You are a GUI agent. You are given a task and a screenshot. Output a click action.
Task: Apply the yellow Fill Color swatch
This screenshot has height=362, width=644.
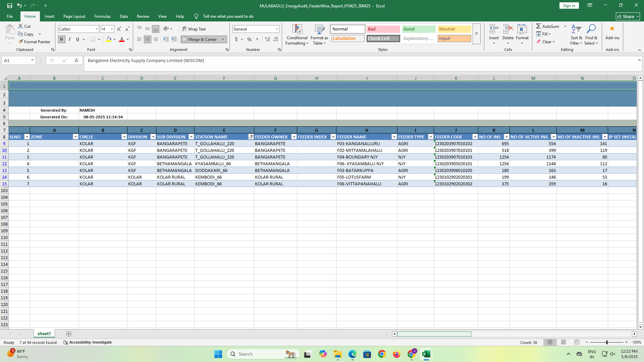tap(109, 39)
